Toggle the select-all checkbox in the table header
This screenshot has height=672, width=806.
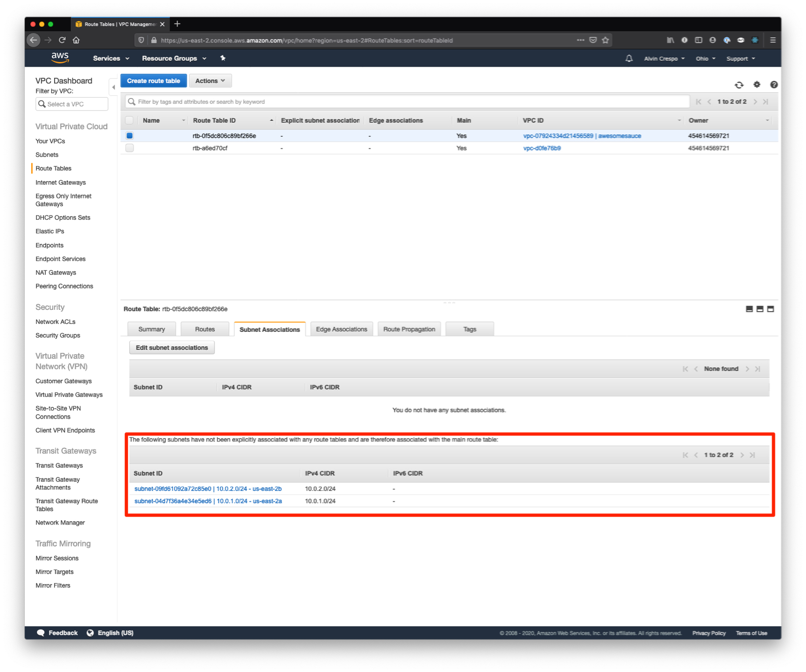tap(129, 120)
